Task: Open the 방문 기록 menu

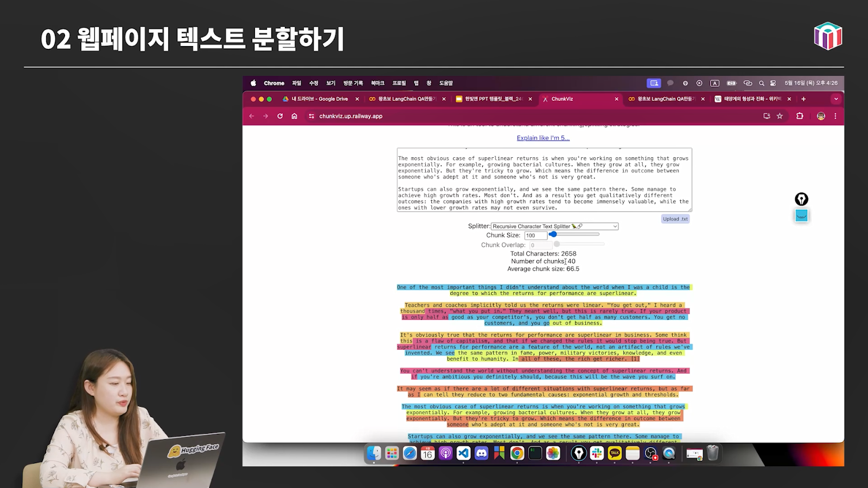Action: (353, 83)
